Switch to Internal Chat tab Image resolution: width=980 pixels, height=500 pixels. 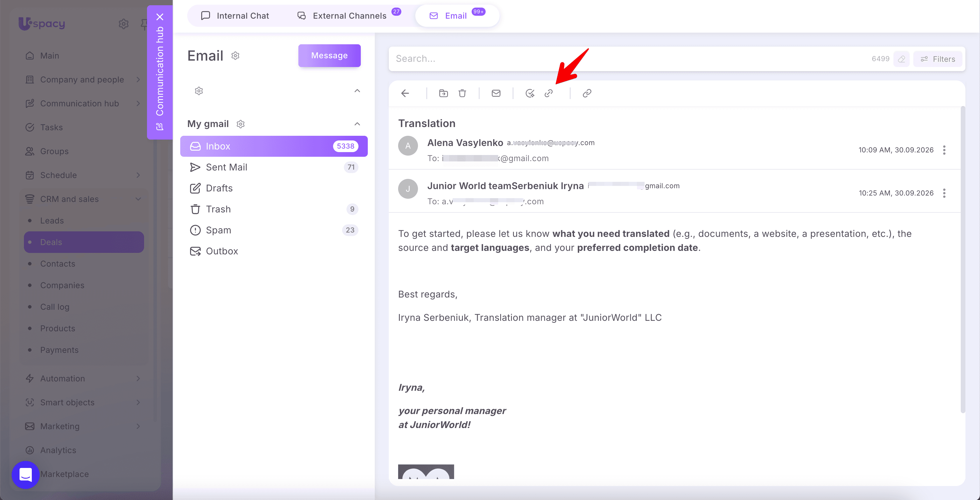click(x=235, y=15)
